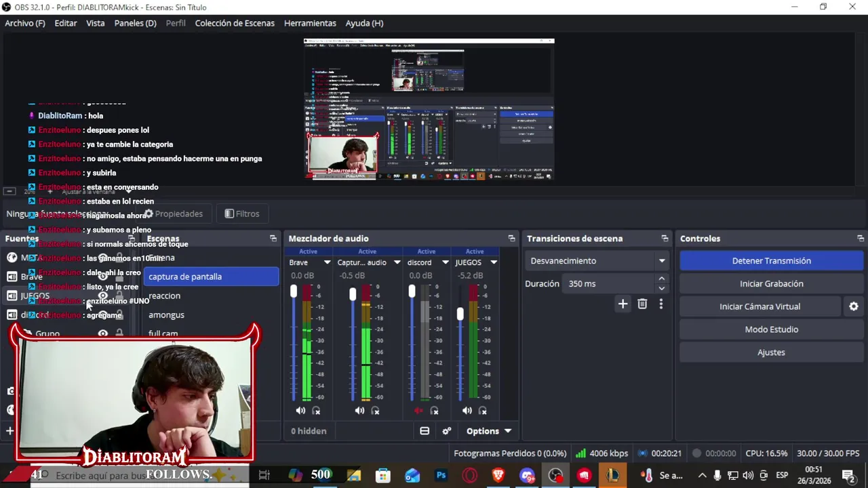Screen dimensions: 868x488
Task: Add a new source with plus icon
Action: tap(10, 430)
